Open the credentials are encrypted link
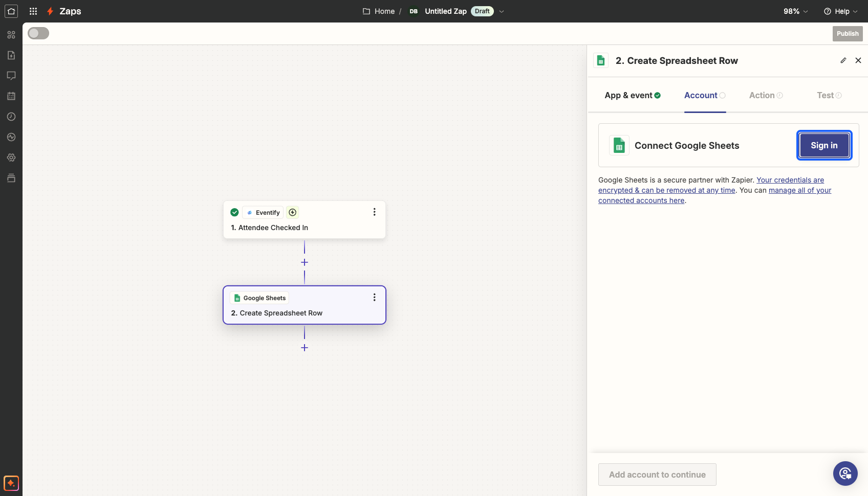The width and height of the screenshot is (868, 496). pyautogui.click(x=711, y=185)
